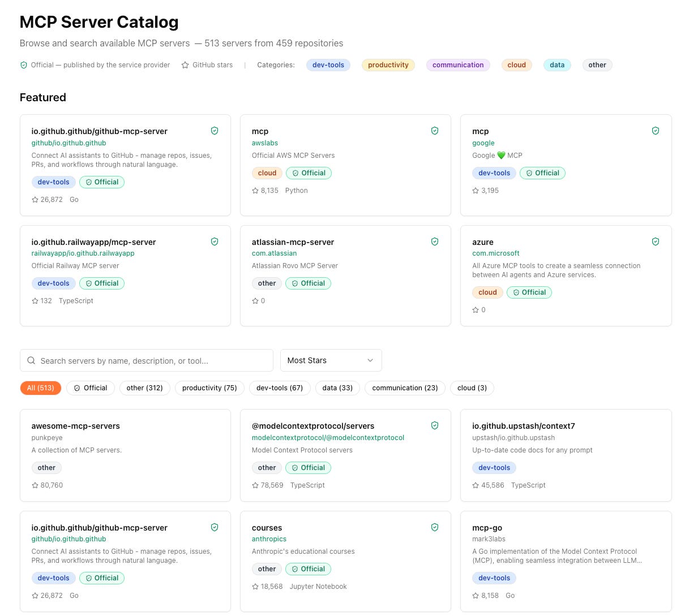Click the star icon beside 18,568
685x616 pixels.
(x=255, y=587)
